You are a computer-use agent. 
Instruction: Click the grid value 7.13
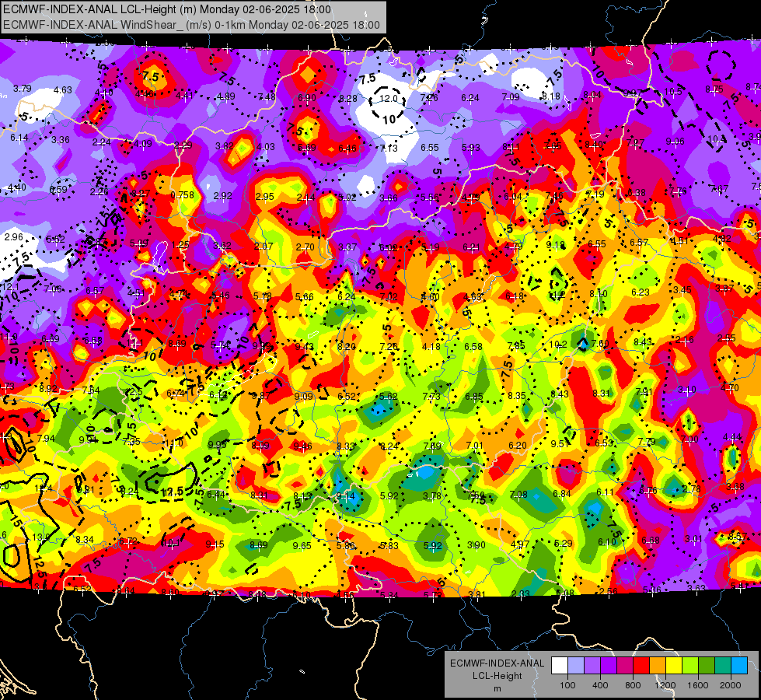coord(388,148)
